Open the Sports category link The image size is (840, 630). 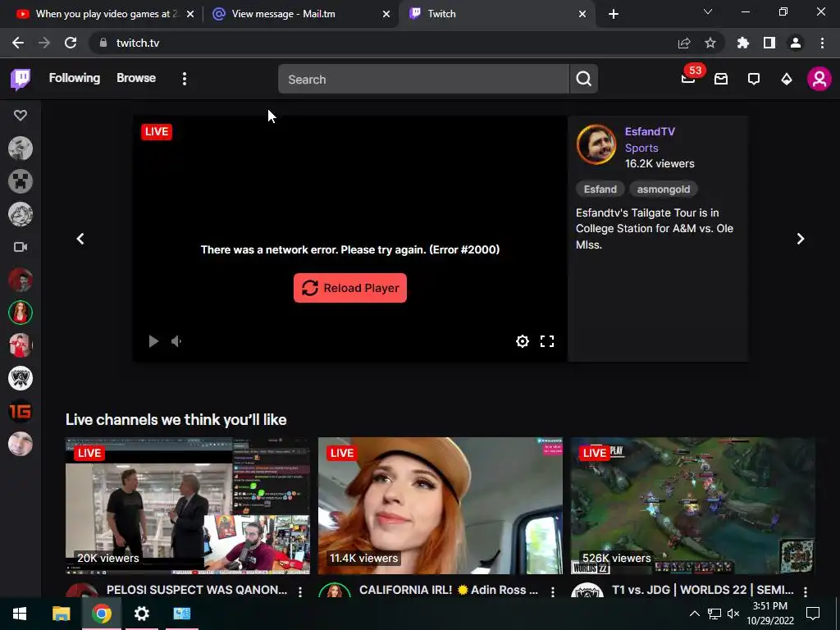click(x=641, y=148)
